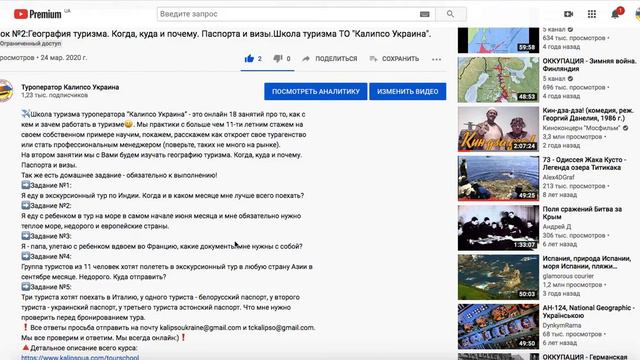Open channel name Туроператор Калипсо Украина
640x360 pixels.
(x=70, y=87)
